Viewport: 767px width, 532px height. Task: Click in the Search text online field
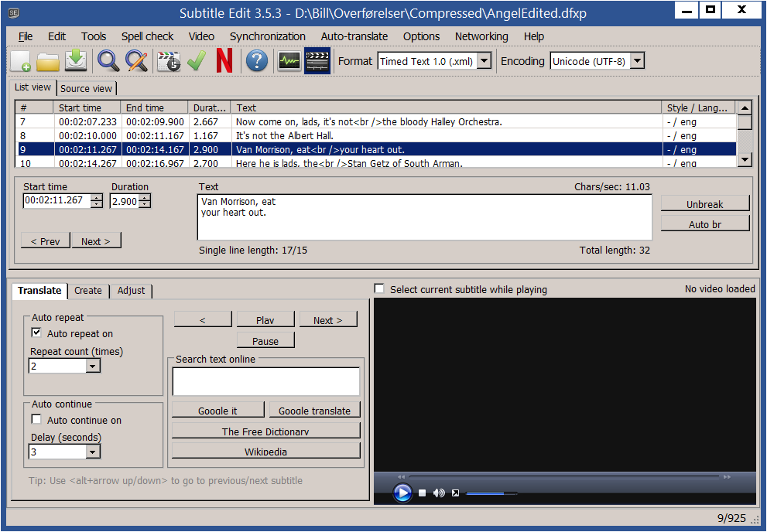(x=266, y=381)
